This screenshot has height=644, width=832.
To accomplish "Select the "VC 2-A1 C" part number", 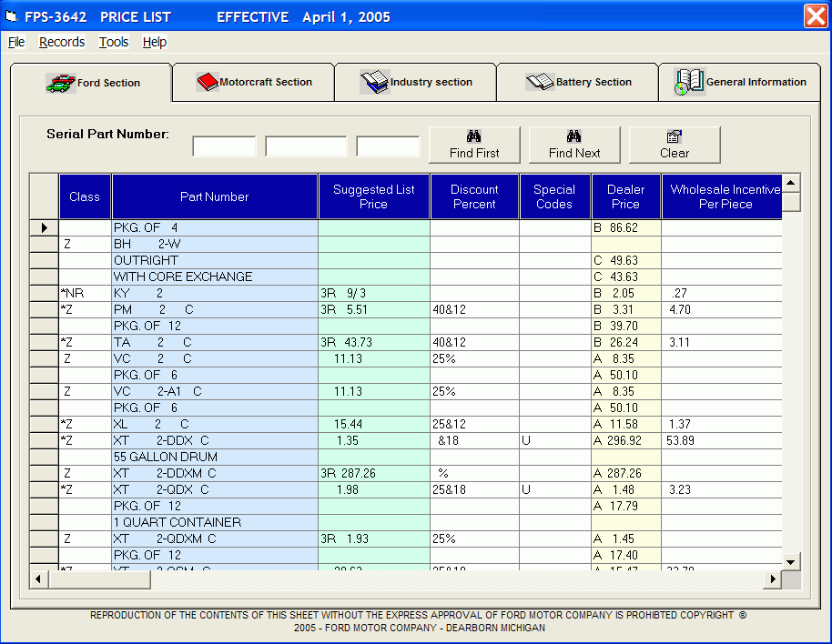I will (x=215, y=392).
